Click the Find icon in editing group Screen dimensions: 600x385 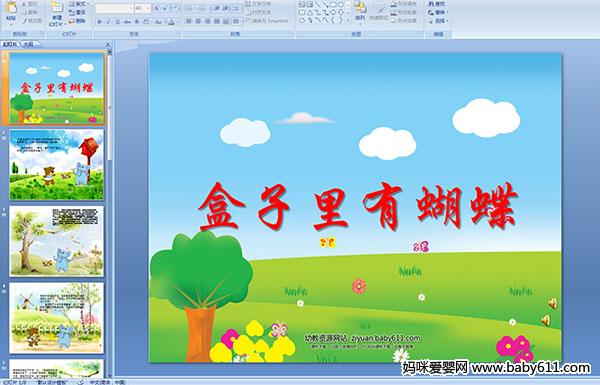coord(437,4)
